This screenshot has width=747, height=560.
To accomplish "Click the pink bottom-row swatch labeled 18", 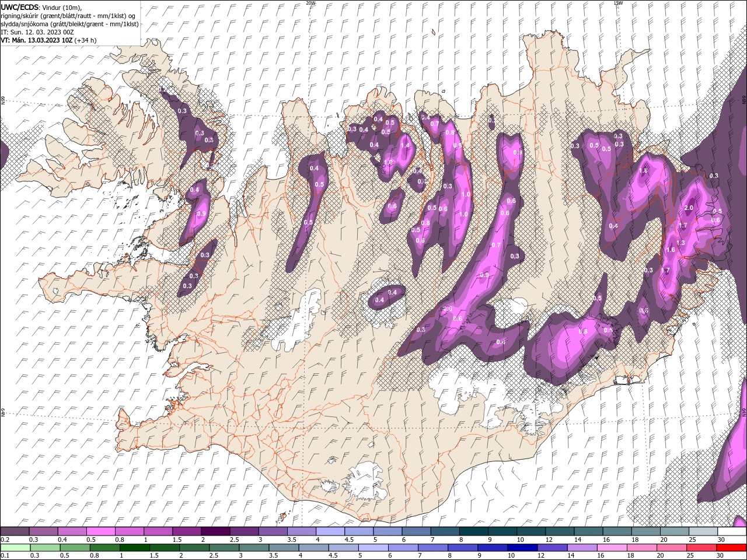I will pyautogui.click(x=641, y=548).
